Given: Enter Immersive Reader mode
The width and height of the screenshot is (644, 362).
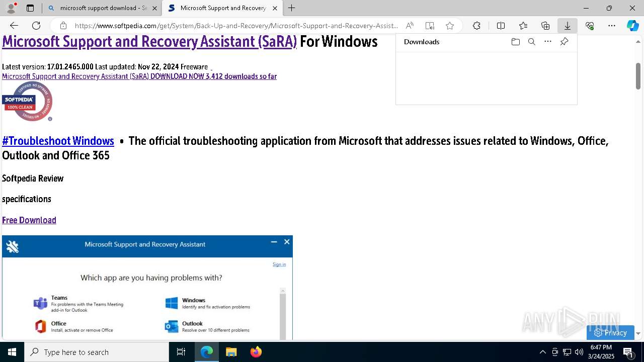Looking at the screenshot, I should pyautogui.click(x=430, y=26).
